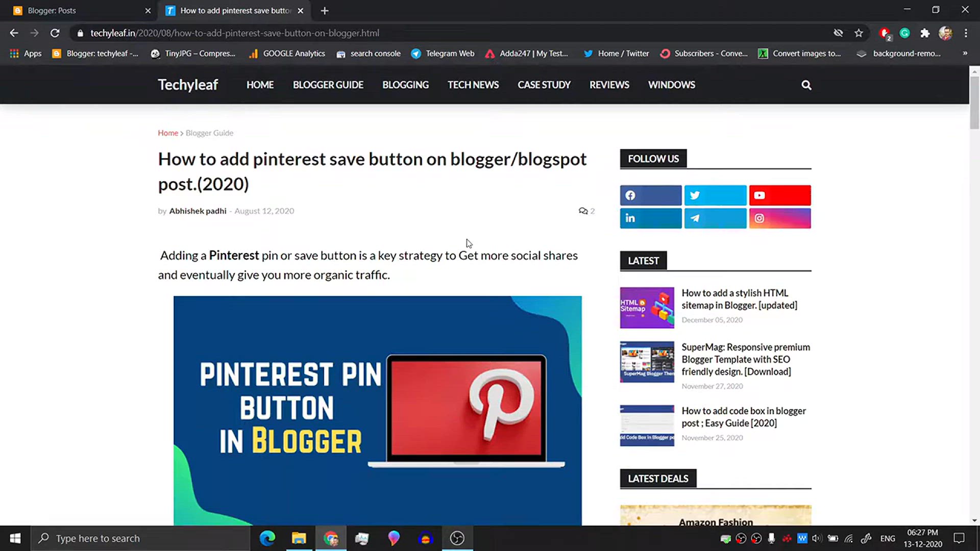Open HOME in the site navigation
Viewport: 980px width, 551px height.
coord(260,85)
